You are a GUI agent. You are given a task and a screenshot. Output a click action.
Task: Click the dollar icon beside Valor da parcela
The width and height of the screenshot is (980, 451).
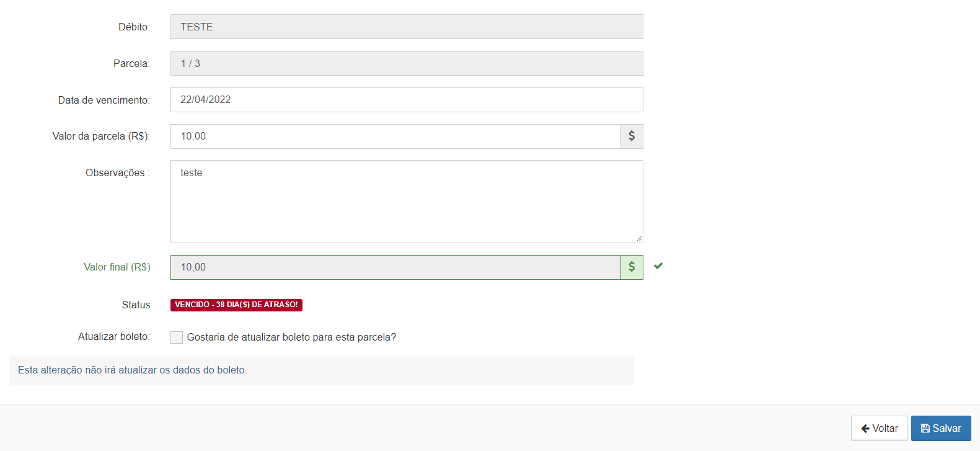pyautogui.click(x=632, y=136)
